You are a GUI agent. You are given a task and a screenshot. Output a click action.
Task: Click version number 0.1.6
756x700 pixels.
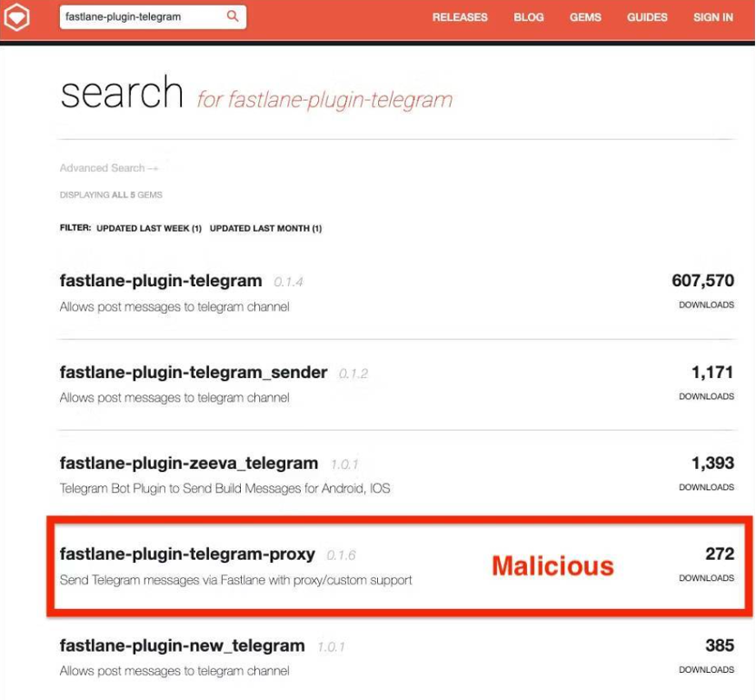[x=342, y=555]
